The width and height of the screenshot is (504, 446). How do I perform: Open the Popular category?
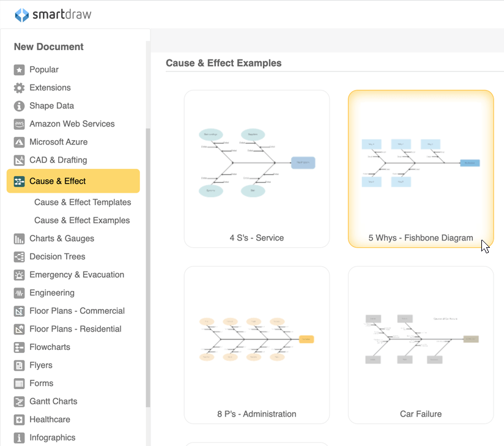point(44,70)
